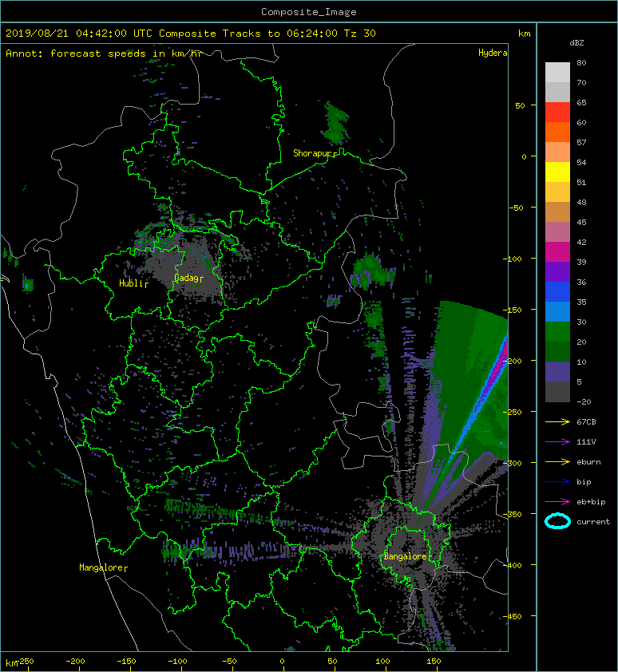Pick the magenta swatch in dBZ legend
Viewport: 618px width, 672px height.
pos(557,252)
